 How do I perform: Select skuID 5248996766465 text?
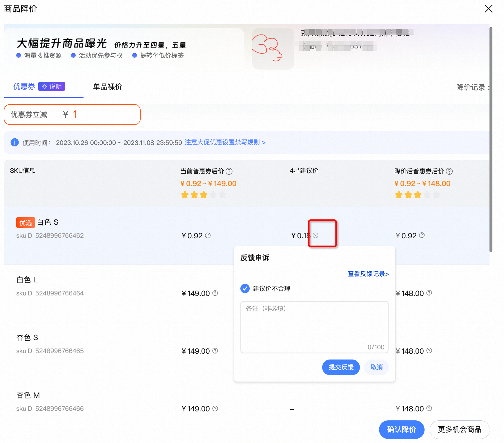50,351
